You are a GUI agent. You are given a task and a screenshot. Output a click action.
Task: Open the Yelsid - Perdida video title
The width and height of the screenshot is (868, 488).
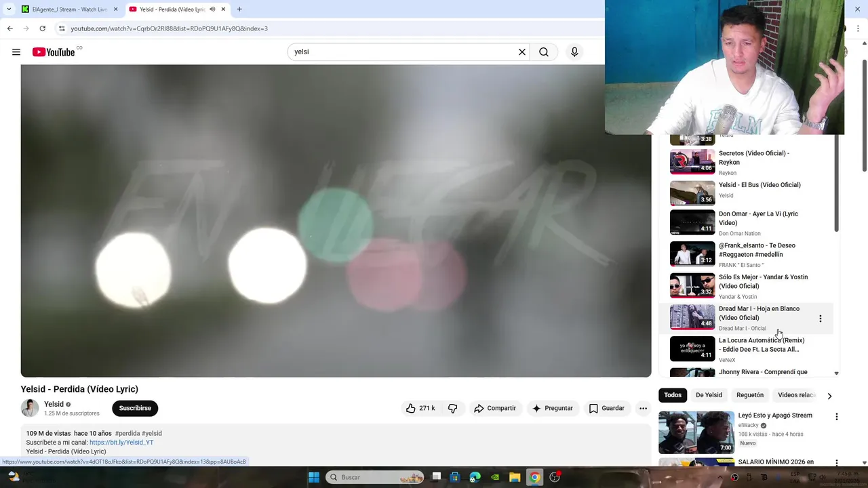[x=79, y=389]
